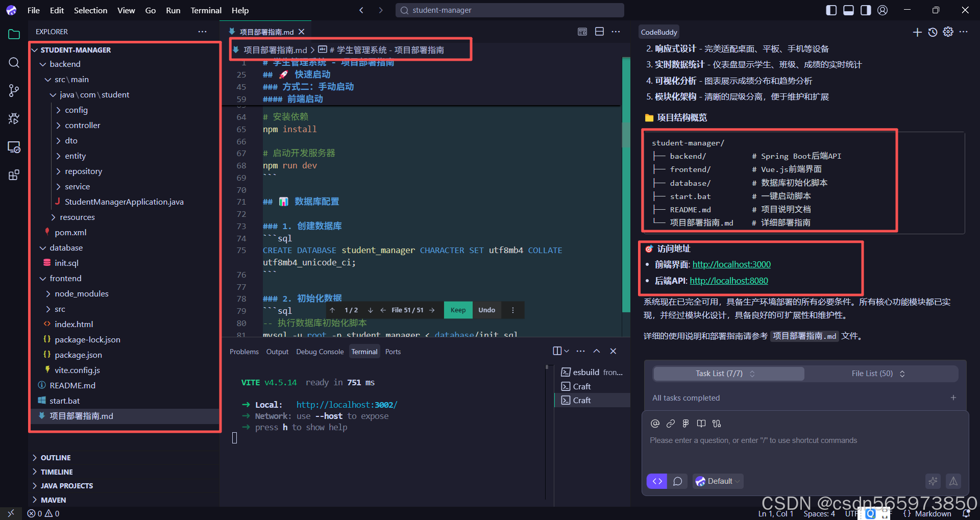Screen dimensions: 980x520
Task: Open StudentManagerApplication.java file
Action: (124, 202)
